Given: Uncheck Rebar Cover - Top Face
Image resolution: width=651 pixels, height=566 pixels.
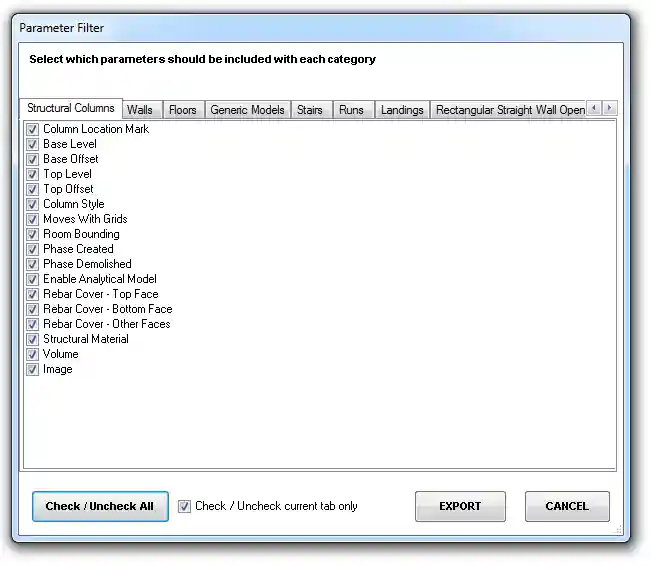Looking at the screenshot, I should pyautogui.click(x=33, y=294).
